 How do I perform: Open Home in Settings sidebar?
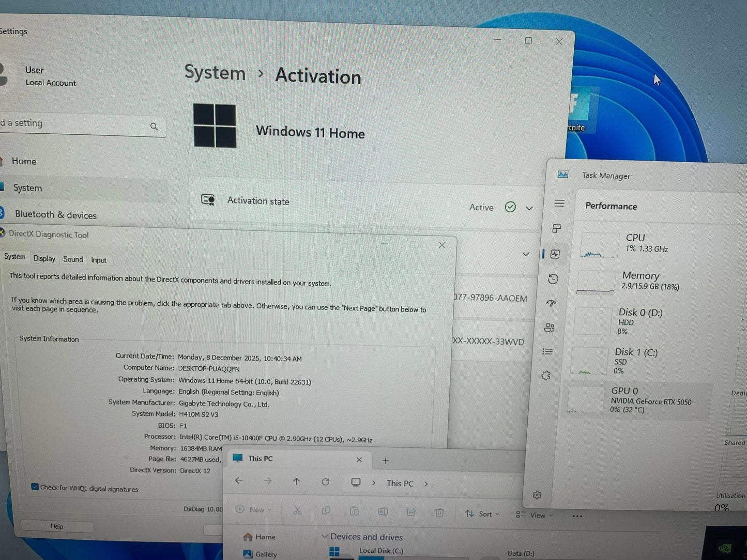[x=24, y=161]
